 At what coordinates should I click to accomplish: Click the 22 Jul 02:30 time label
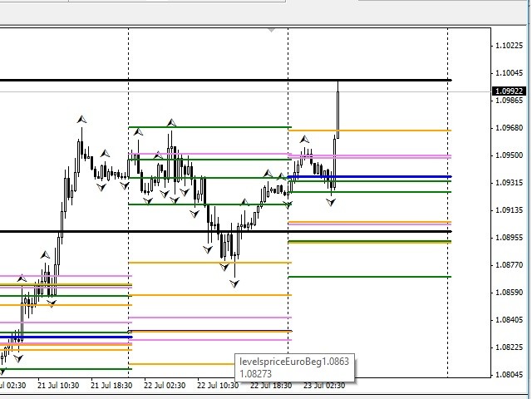tap(165, 386)
